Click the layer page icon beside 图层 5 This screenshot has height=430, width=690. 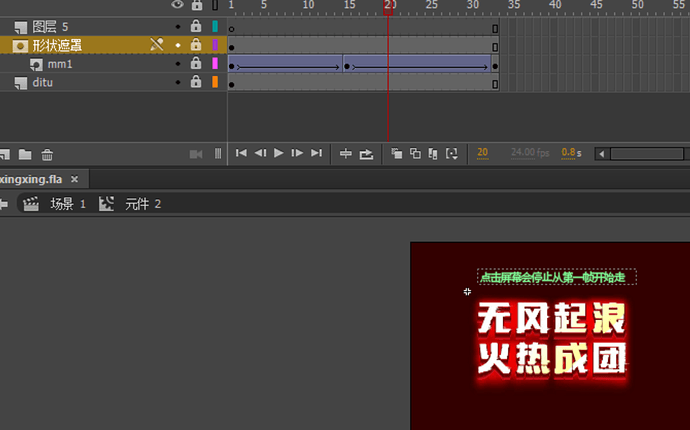tap(21, 28)
